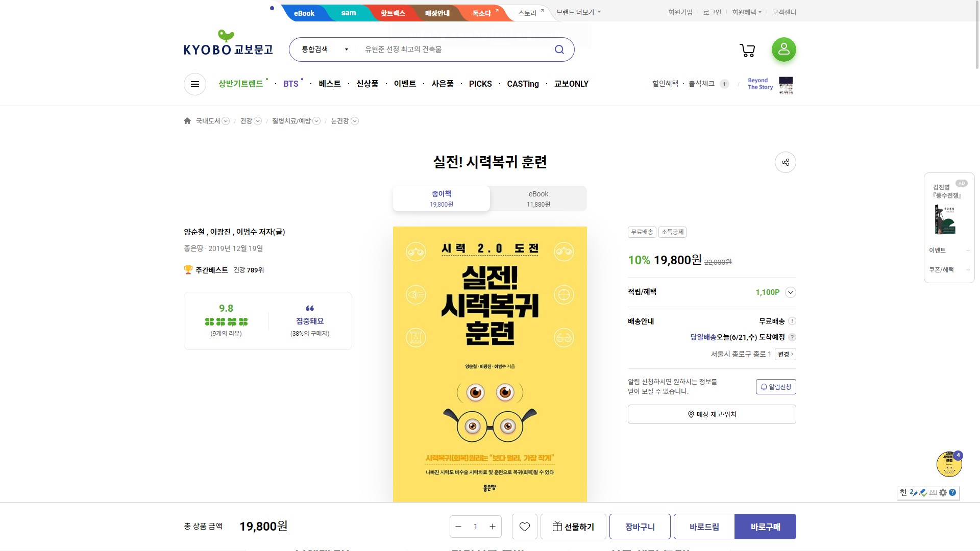Decrease quantity with minus button
This screenshot has height=551, width=980.
click(458, 527)
